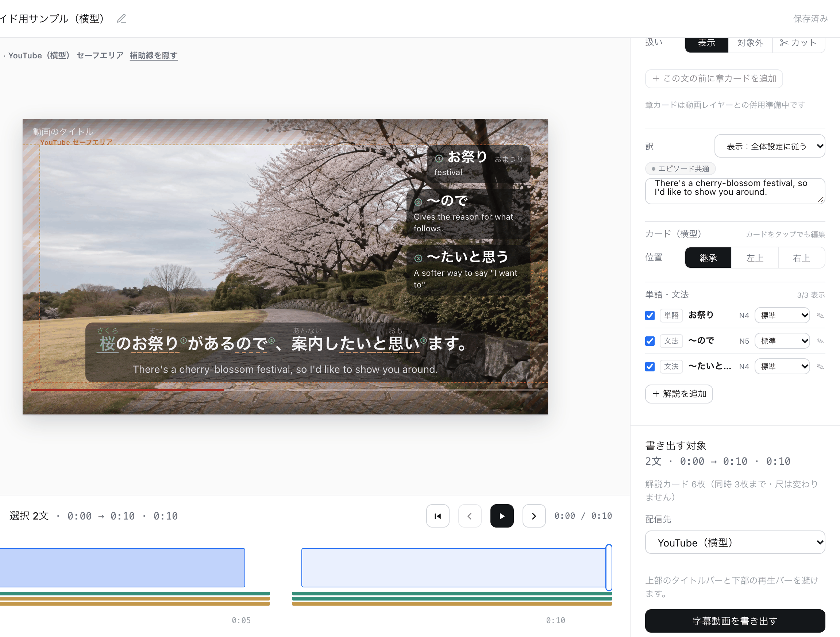Click the 単語 tag on お祭り row
Image resolution: width=840 pixels, height=637 pixels.
click(671, 316)
